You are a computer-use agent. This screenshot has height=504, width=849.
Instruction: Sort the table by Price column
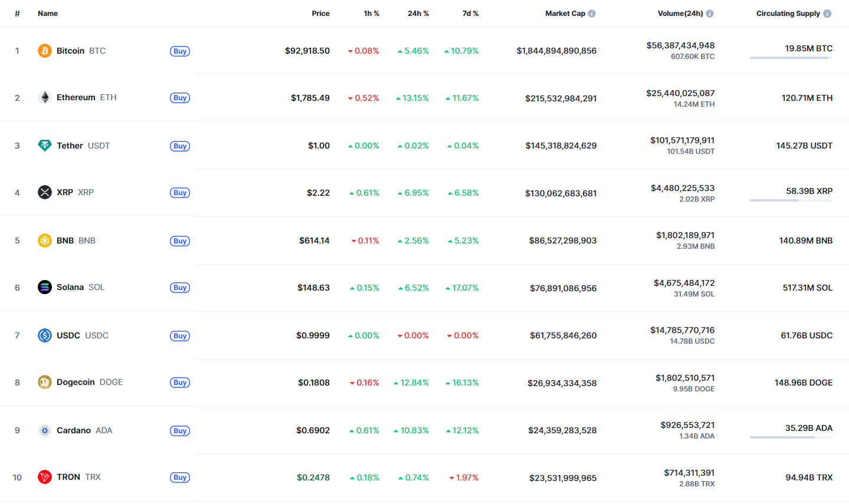coord(321,14)
